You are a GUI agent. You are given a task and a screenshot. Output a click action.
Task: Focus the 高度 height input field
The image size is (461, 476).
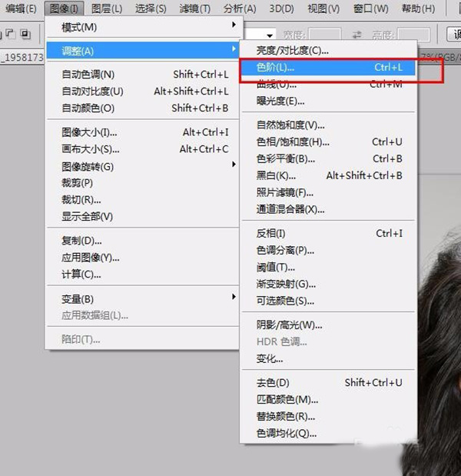[413, 35]
